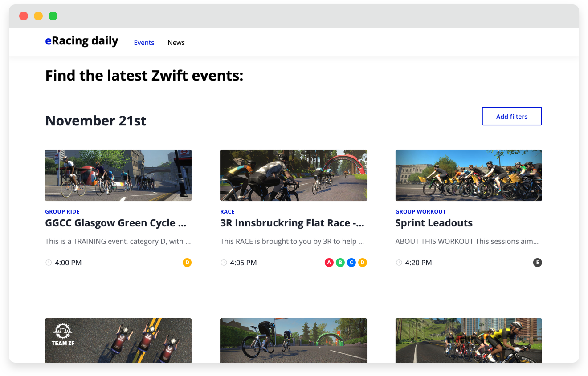Select the black category E badge on Sprint Leadouts
Image resolution: width=588 pixels, height=376 pixels.
click(538, 263)
